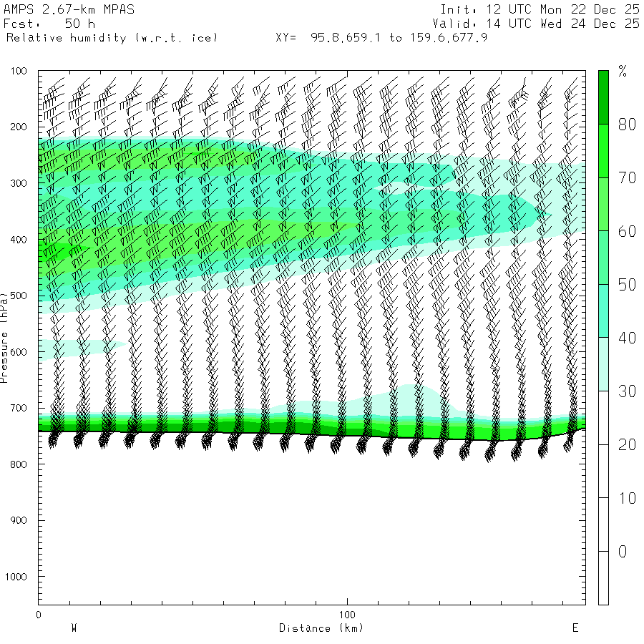The width and height of the screenshot is (644, 644).
Task: Click the 'Valid: 14 UTC Wed 24 Dec 25' text
Action: (536, 24)
